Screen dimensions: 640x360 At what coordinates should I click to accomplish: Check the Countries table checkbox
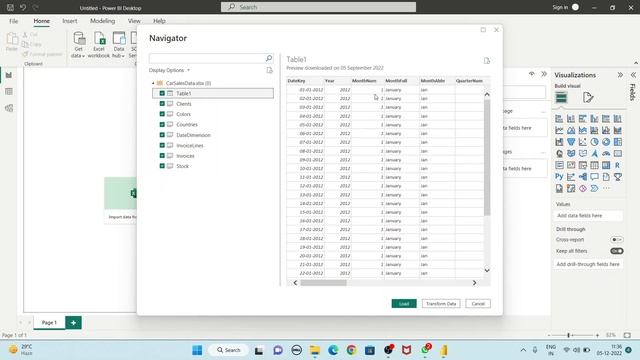point(162,124)
